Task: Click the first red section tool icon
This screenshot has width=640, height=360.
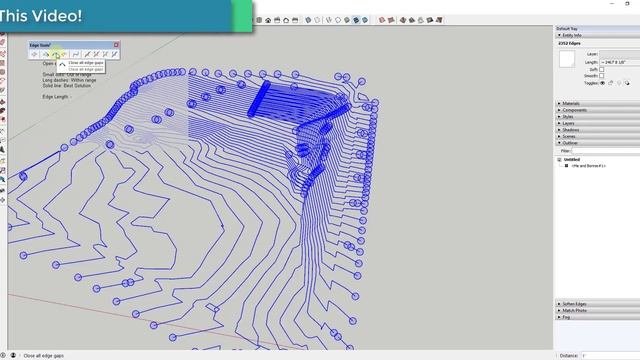Action: click(382, 20)
